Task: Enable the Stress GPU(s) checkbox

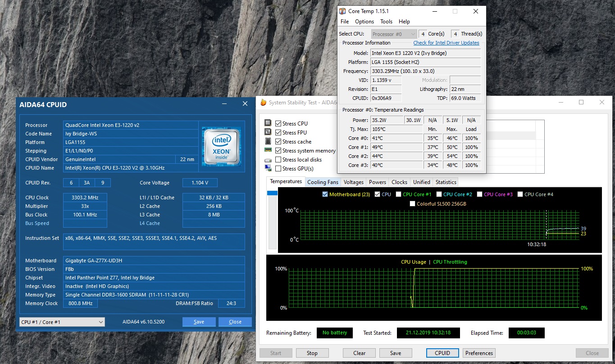Action: tap(278, 169)
